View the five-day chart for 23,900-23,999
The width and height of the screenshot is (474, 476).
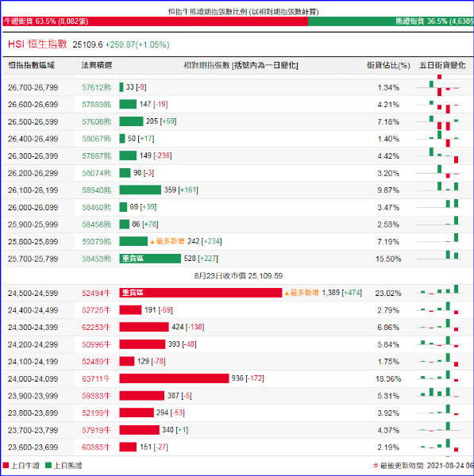[439, 393]
